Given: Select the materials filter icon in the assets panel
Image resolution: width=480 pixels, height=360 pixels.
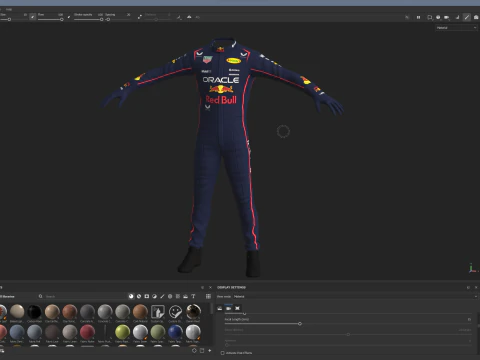Looking at the screenshot, I should point(131,296).
